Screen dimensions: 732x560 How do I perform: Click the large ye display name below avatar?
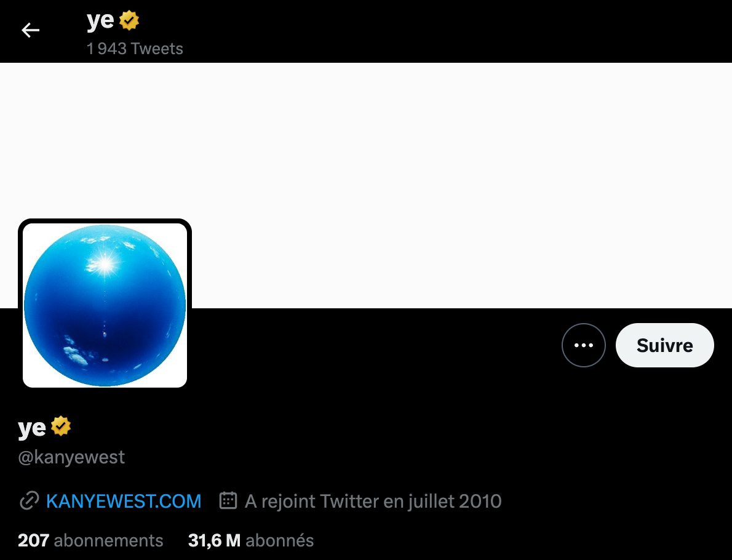[32, 427]
